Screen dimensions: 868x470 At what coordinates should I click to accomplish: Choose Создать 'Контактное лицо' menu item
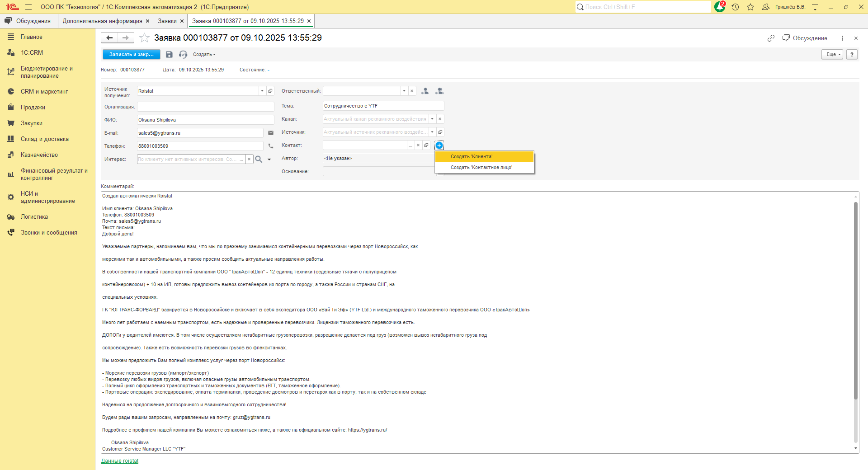pyautogui.click(x=481, y=167)
